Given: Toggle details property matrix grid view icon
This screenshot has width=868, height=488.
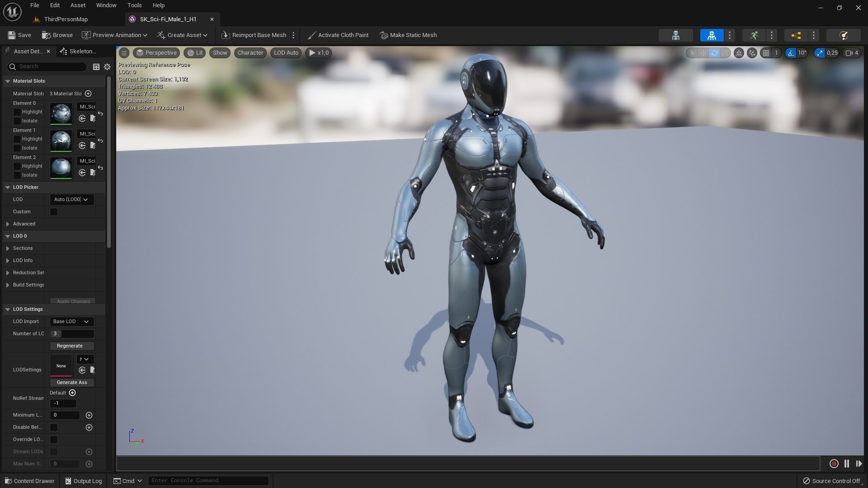Looking at the screenshot, I should (x=96, y=67).
